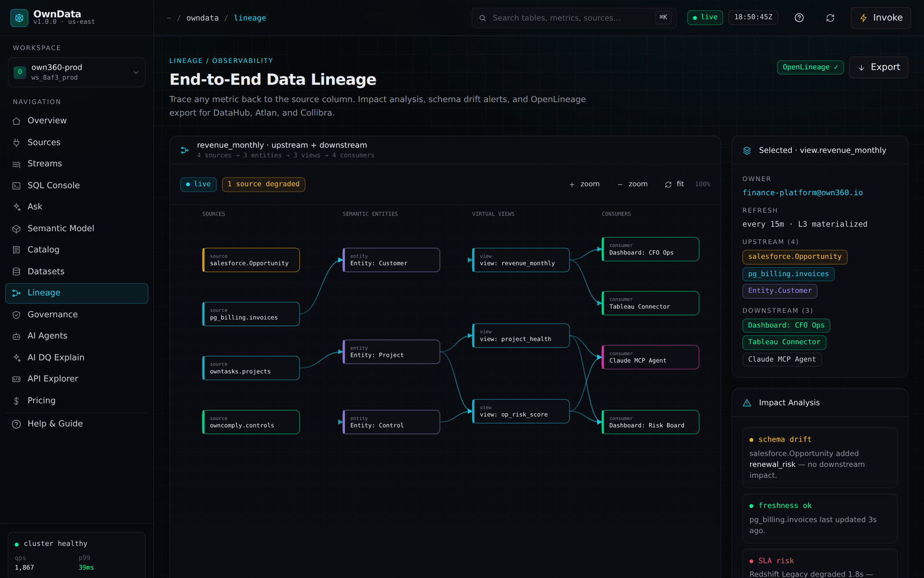Image resolution: width=924 pixels, height=578 pixels.
Task: Select the salesforce.Opportunity source node
Action: point(251,260)
